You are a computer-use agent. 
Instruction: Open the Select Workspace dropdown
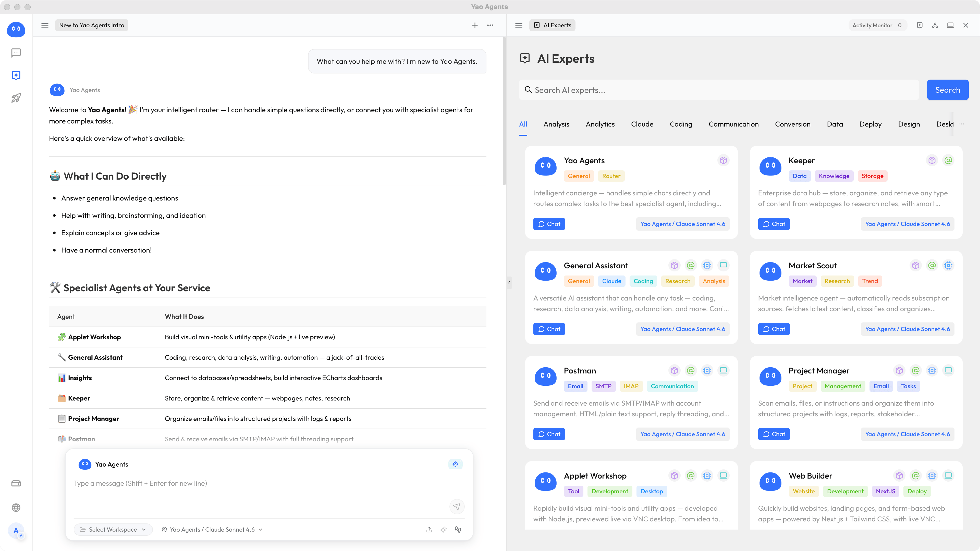click(x=113, y=529)
